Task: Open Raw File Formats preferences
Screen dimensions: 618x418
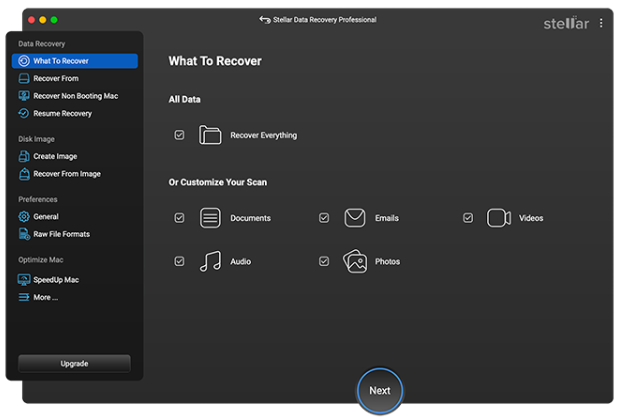Action: [x=61, y=234]
